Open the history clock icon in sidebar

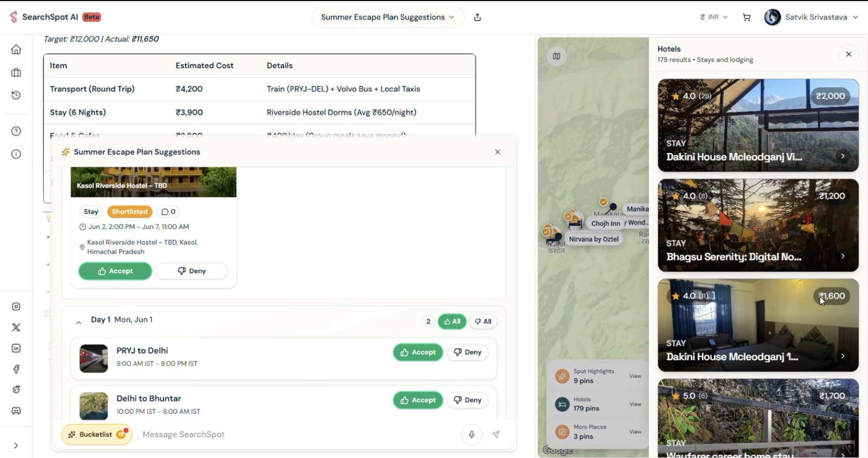[16, 95]
